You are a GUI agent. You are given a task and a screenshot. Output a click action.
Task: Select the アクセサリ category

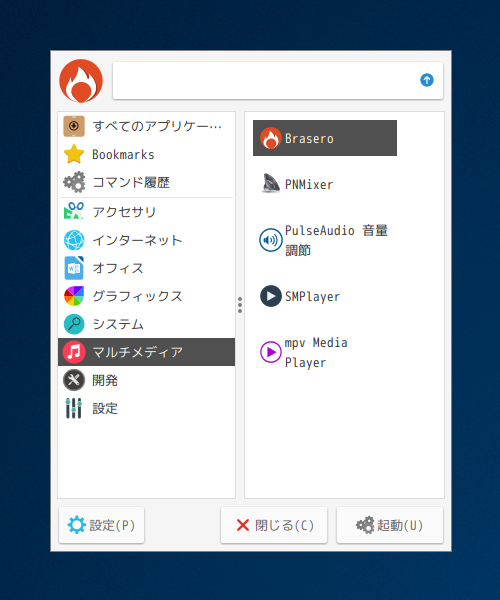(147, 212)
